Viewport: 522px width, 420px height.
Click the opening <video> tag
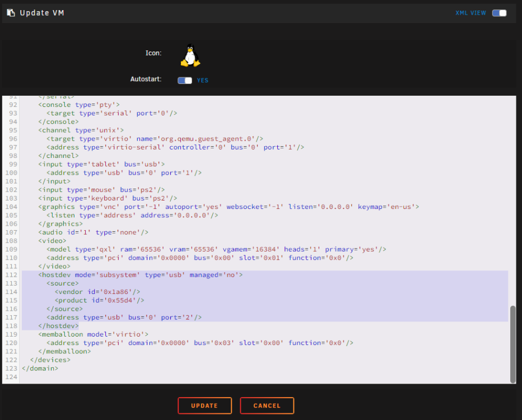coord(52,241)
